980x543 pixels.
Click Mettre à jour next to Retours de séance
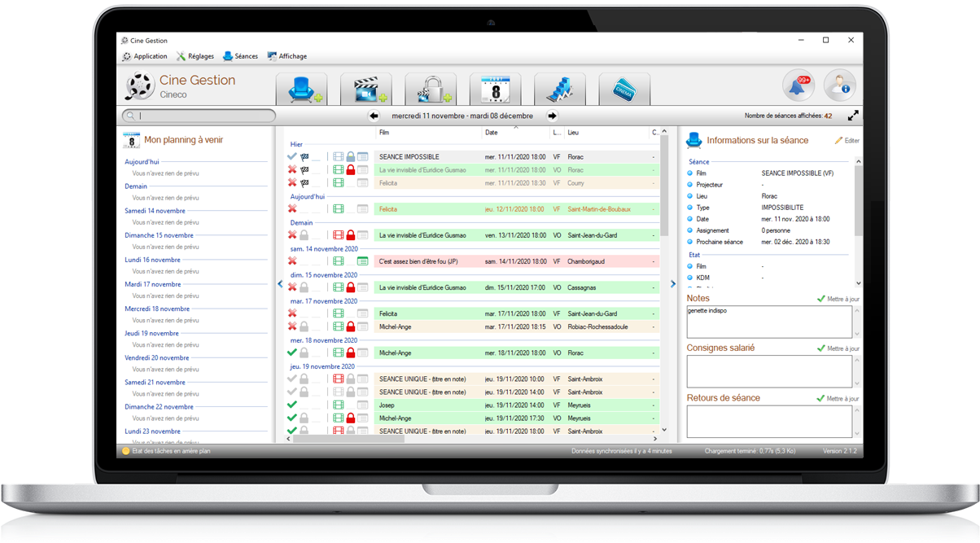point(838,398)
